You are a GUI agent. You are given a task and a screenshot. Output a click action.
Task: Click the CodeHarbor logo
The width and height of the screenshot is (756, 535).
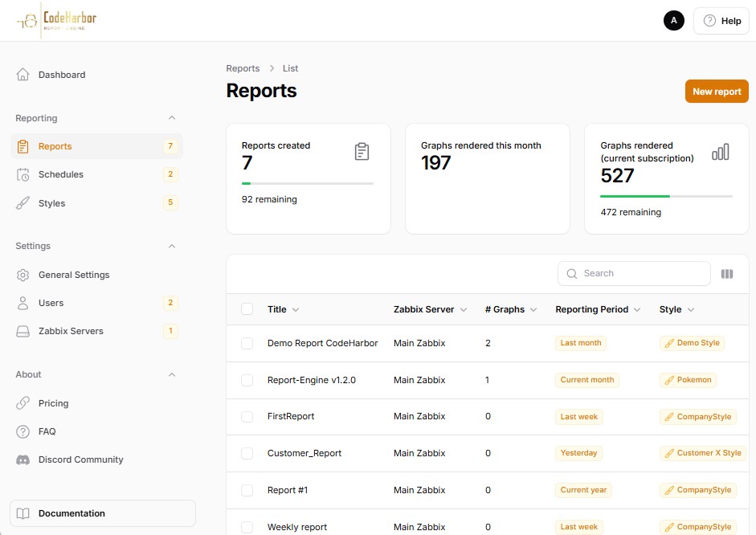coord(57,20)
